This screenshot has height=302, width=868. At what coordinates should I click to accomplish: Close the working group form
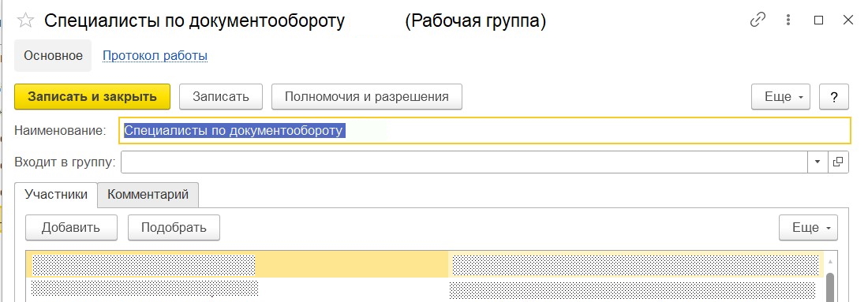pos(847,21)
